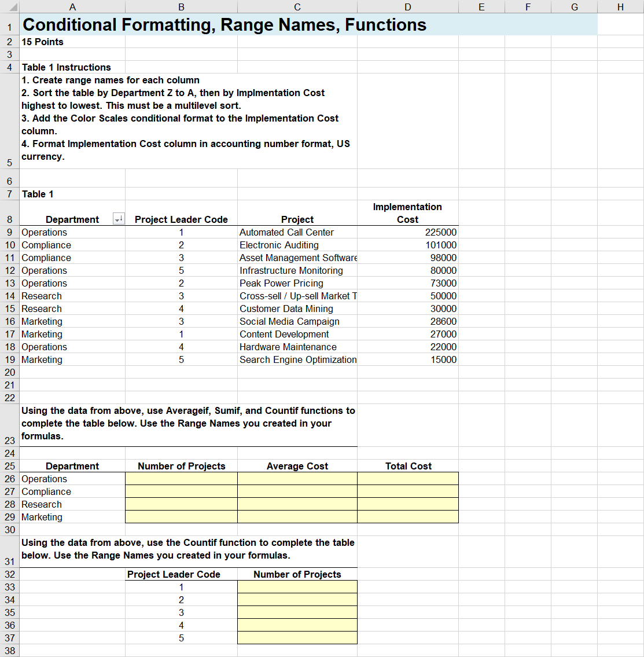Select row 25 by clicking its row number
Screen dimensions: 644x657
pyautogui.click(x=9, y=466)
